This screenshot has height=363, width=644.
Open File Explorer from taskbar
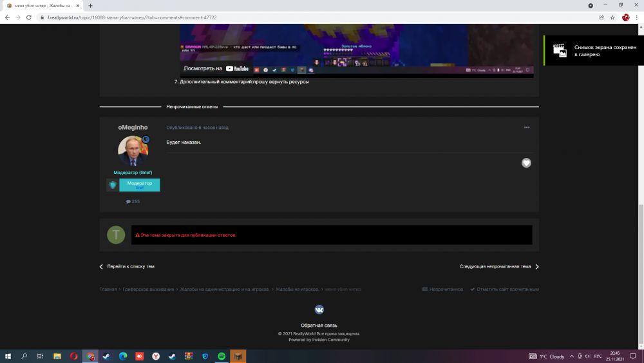57,356
